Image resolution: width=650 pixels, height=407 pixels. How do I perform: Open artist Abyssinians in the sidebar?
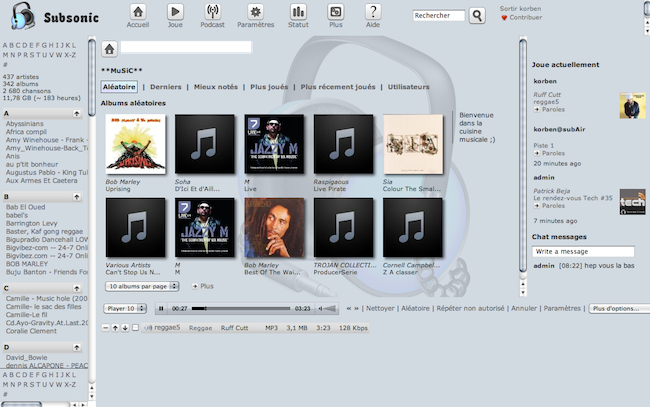(x=24, y=124)
